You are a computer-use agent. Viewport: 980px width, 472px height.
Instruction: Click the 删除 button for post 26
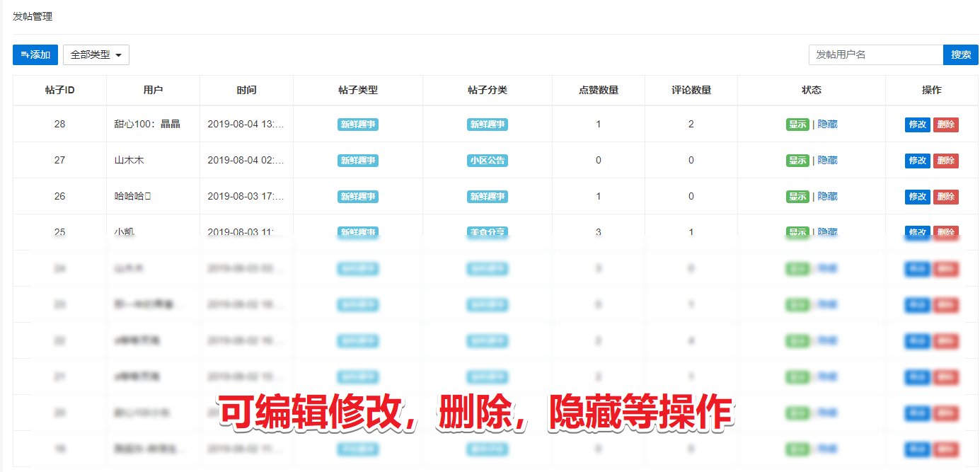(x=946, y=197)
